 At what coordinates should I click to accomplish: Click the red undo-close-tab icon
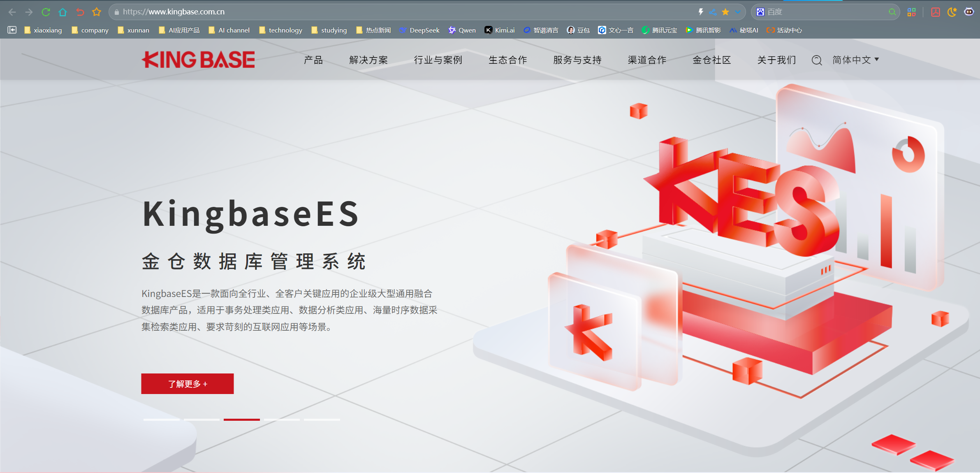80,12
